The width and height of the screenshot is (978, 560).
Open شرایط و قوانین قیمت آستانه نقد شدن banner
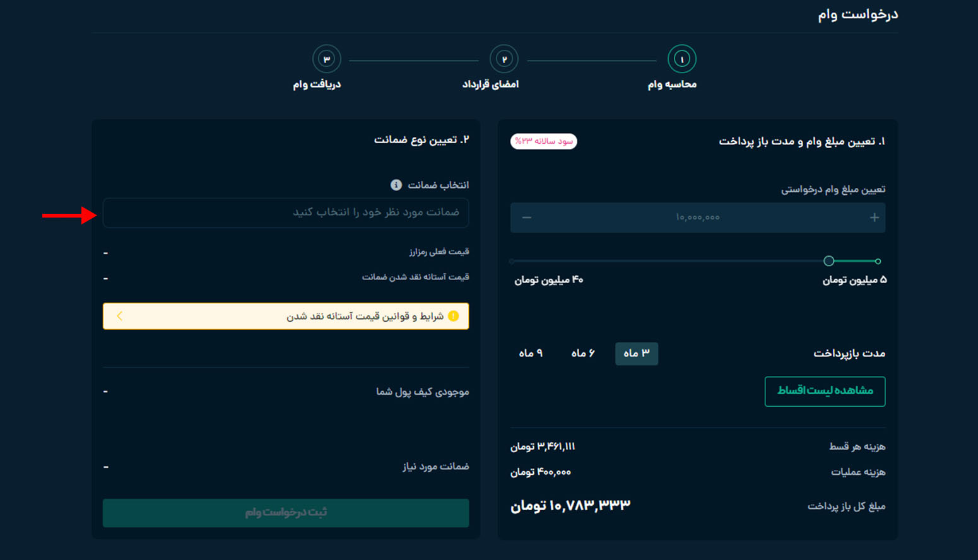(286, 316)
